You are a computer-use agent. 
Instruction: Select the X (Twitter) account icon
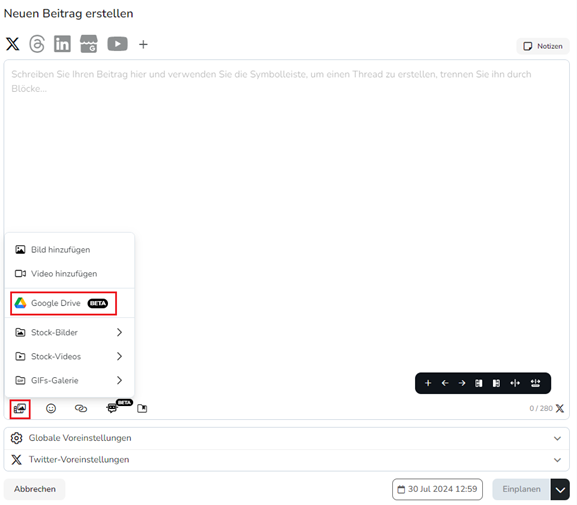(x=13, y=44)
